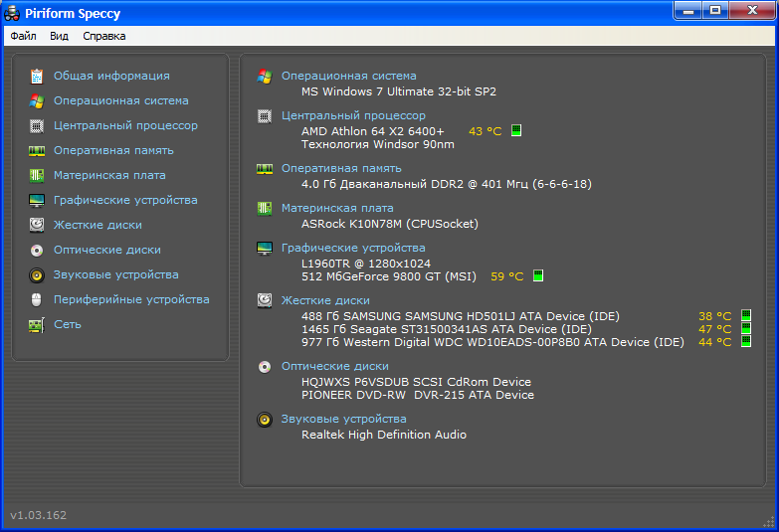Viewport: 779px width, 532px height.
Task: Open Графические устройства in the sidebar
Action: pos(125,200)
